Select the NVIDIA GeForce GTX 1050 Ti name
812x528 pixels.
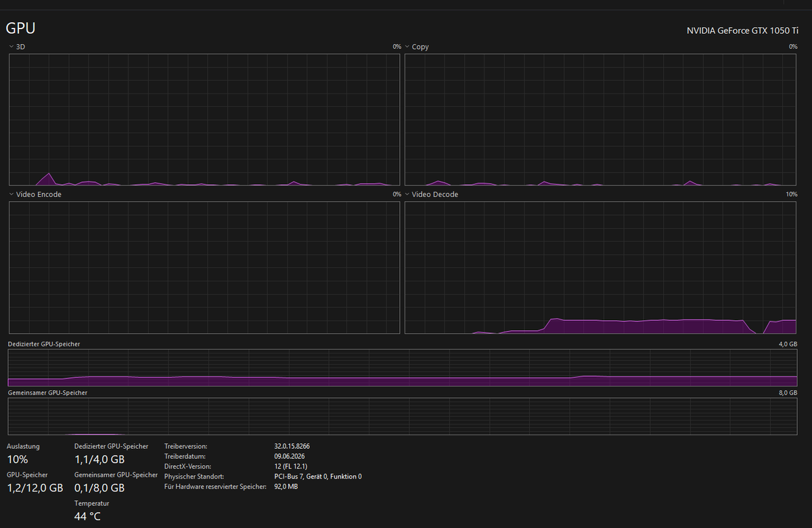[742, 30]
